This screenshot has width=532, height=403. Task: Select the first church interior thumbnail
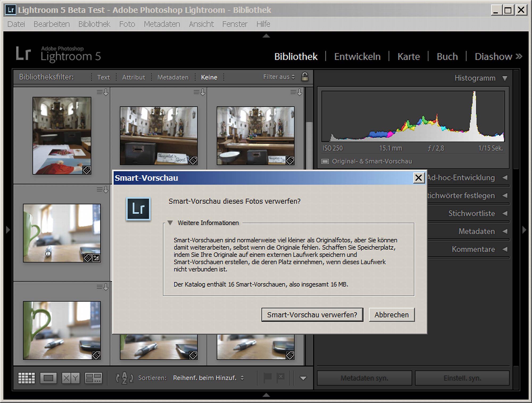(62, 136)
